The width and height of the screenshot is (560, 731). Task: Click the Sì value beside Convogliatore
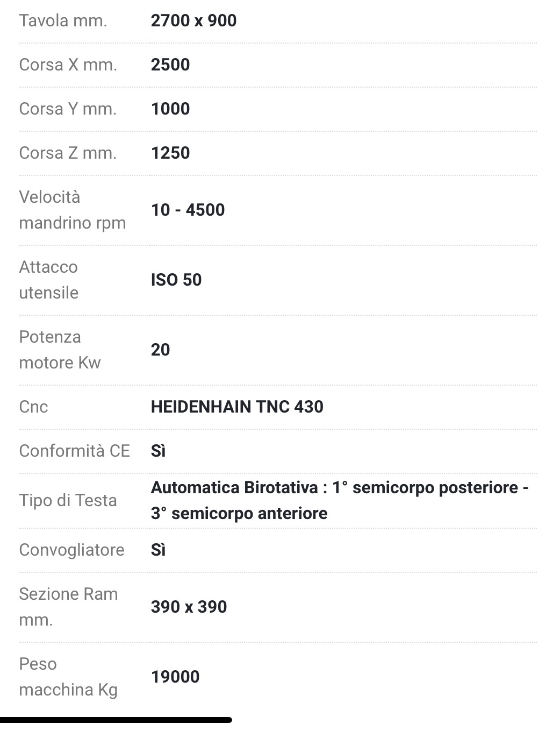[158, 550]
